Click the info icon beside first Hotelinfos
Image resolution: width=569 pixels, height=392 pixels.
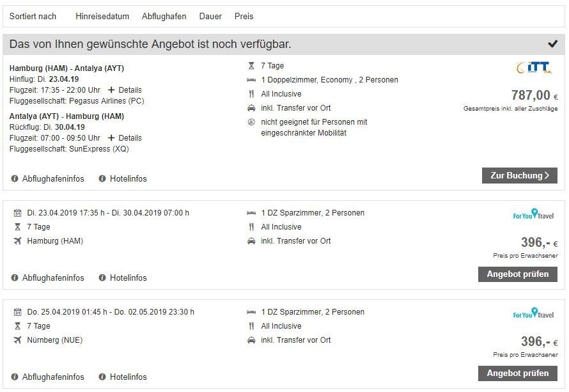click(x=102, y=179)
